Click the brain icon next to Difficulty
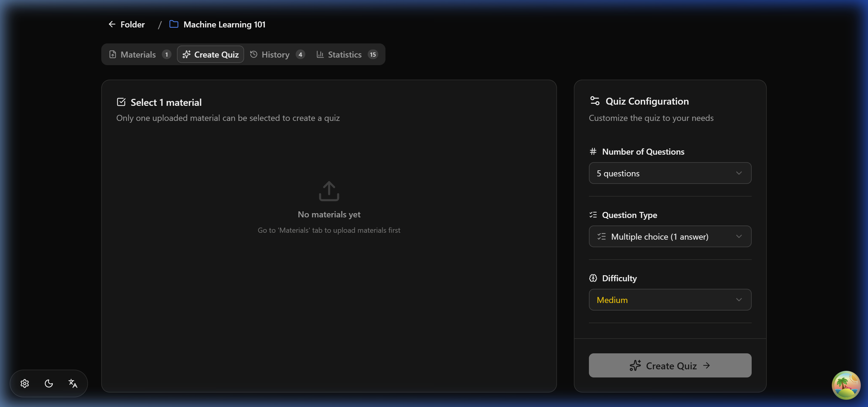Viewport: 868px width, 407px height. pyautogui.click(x=594, y=278)
